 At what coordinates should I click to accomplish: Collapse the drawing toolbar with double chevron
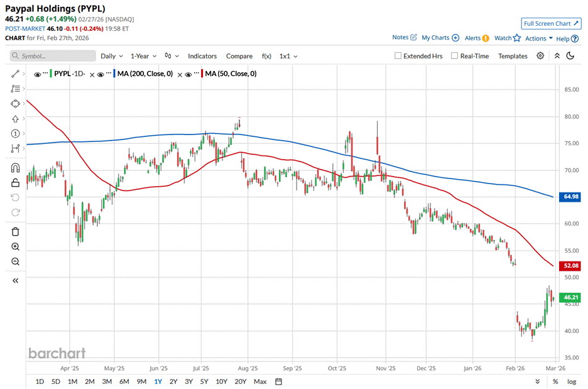pos(15,280)
